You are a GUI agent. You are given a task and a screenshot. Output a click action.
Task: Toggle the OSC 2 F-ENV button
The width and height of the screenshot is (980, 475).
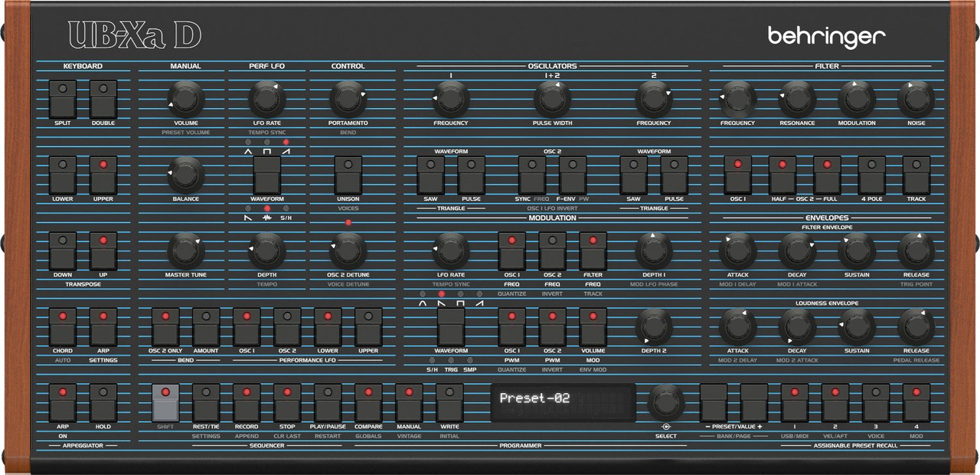tap(573, 175)
